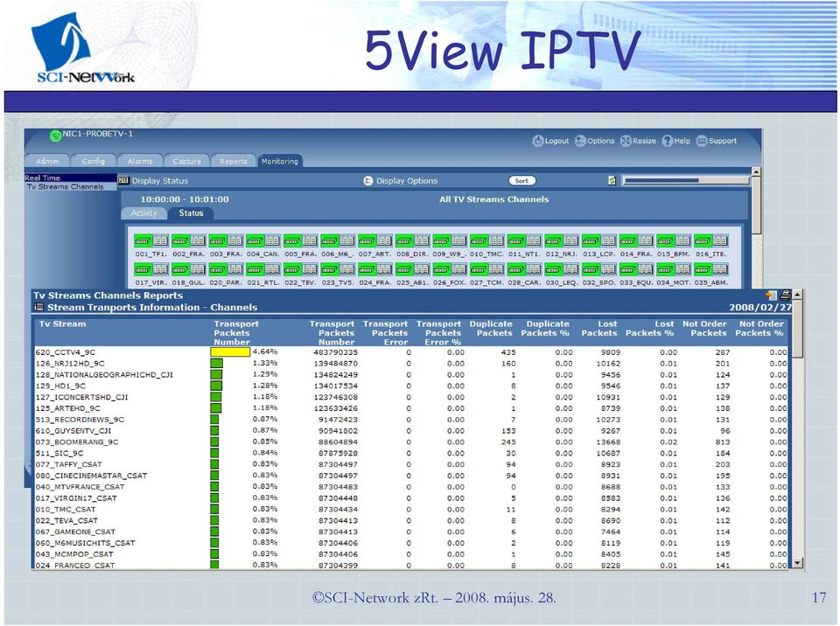Open the Reports tab
840x626 pixels.
point(234,161)
